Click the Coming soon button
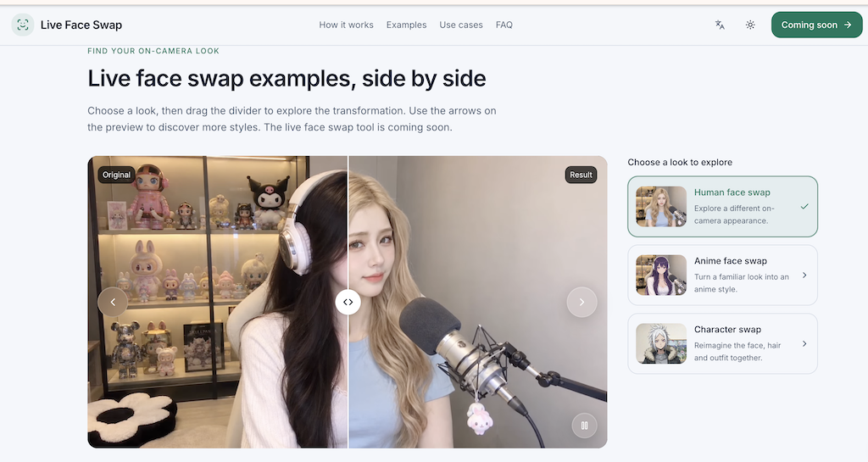The width and height of the screenshot is (868, 462). pyautogui.click(x=816, y=25)
